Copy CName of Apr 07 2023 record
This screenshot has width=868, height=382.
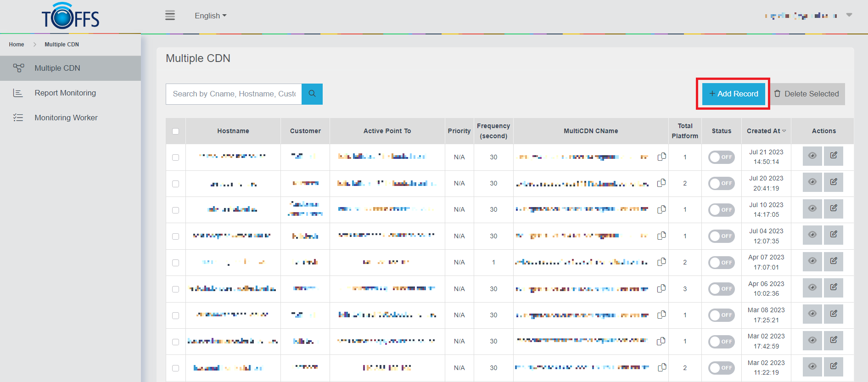(x=661, y=262)
